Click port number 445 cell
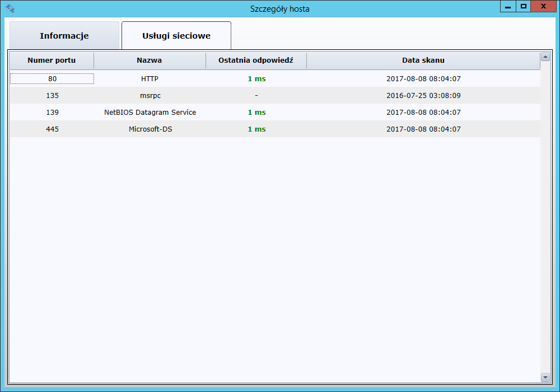This screenshot has height=392, width=560. coord(52,129)
